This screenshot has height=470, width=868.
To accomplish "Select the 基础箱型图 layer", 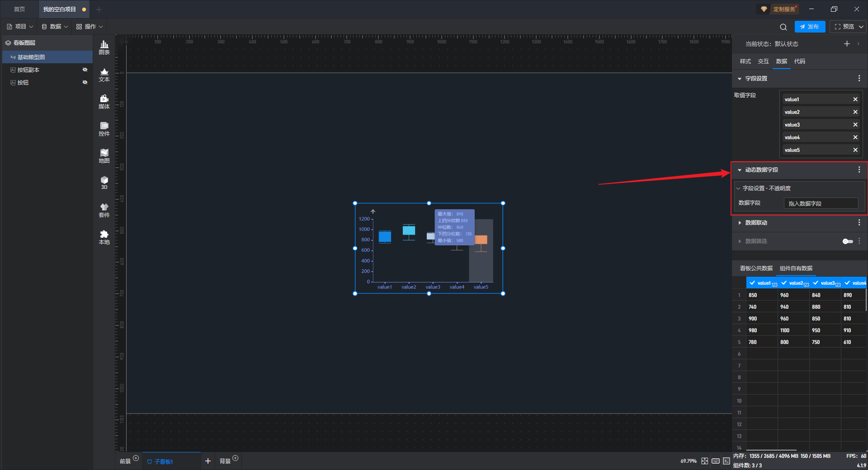I will (x=47, y=57).
